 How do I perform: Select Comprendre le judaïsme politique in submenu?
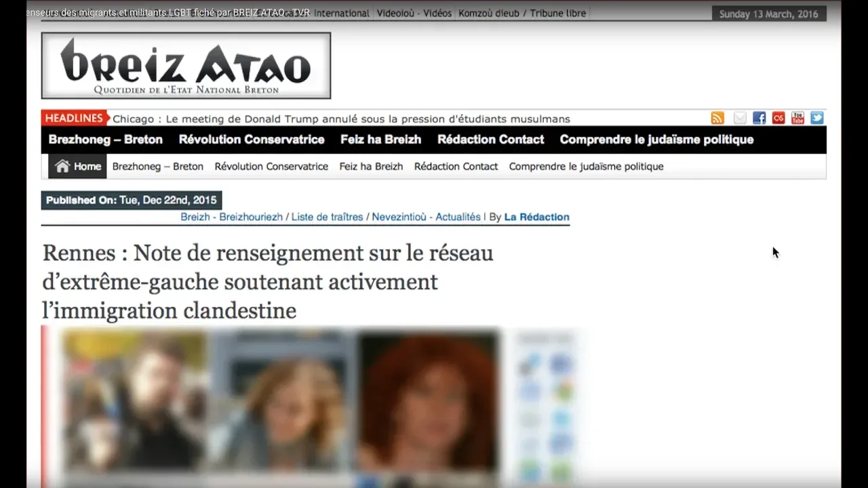pos(587,166)
